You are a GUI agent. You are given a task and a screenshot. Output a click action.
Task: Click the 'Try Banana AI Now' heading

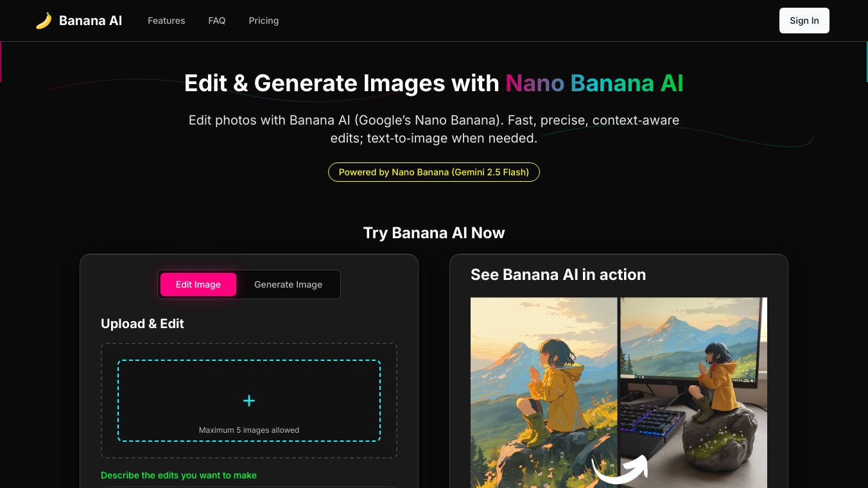434,232
